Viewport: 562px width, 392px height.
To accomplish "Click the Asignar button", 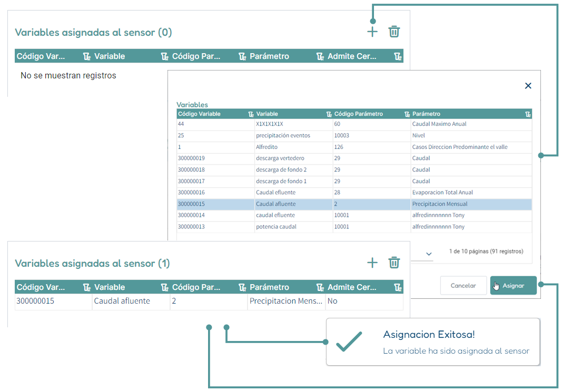I will [x=513, y=285].
